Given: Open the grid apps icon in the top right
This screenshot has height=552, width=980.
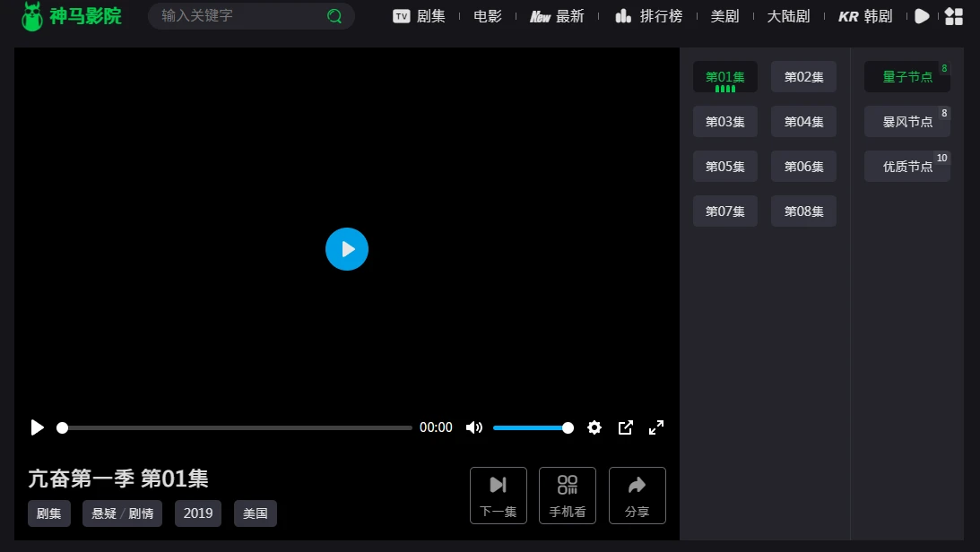Looking at the screenshot, I should (954, 16).
